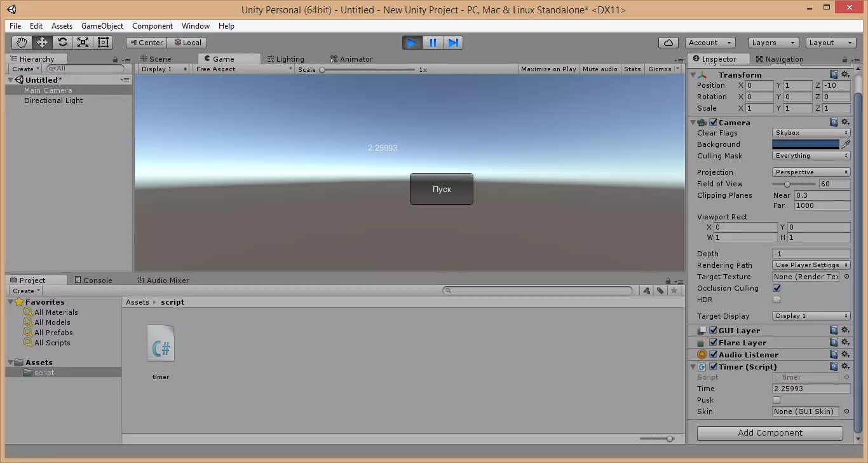This screenshot has width=868, height=463.
Task: Toggle the Occlusion Culling checkbox
Action: pyautogui.click(x=776, y=288)
